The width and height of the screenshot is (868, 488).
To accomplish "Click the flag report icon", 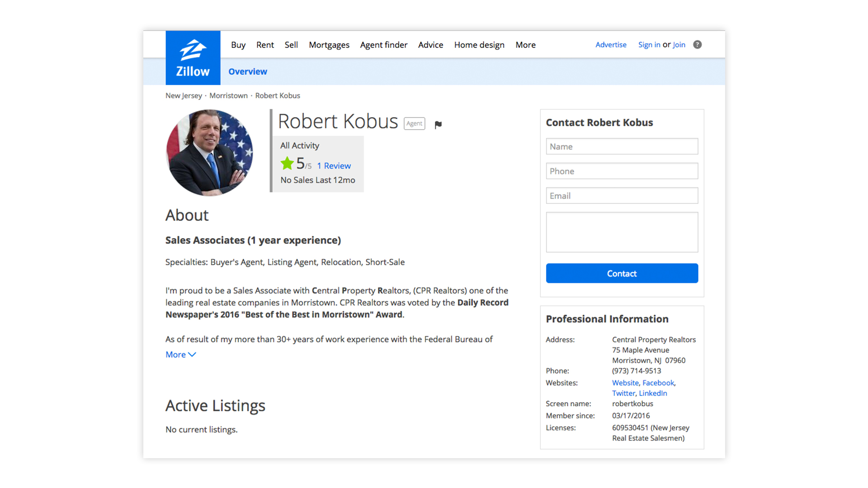I will click(x=438, y=125).
